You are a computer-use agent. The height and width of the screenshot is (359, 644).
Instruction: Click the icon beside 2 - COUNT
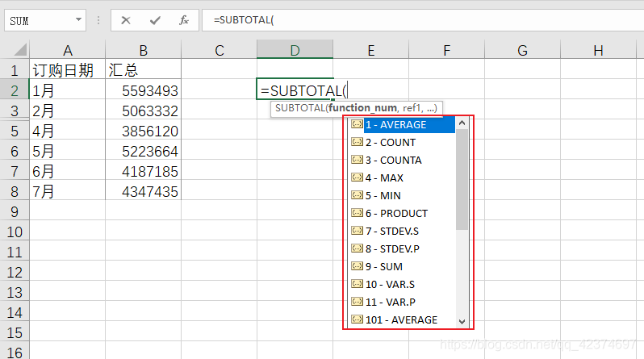(x=357, y=142)
